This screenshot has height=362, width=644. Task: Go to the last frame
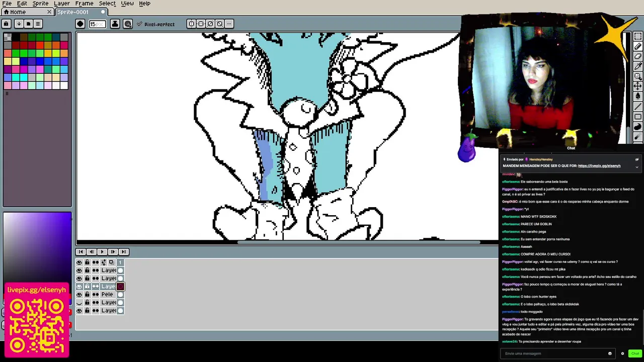point(124,252)
